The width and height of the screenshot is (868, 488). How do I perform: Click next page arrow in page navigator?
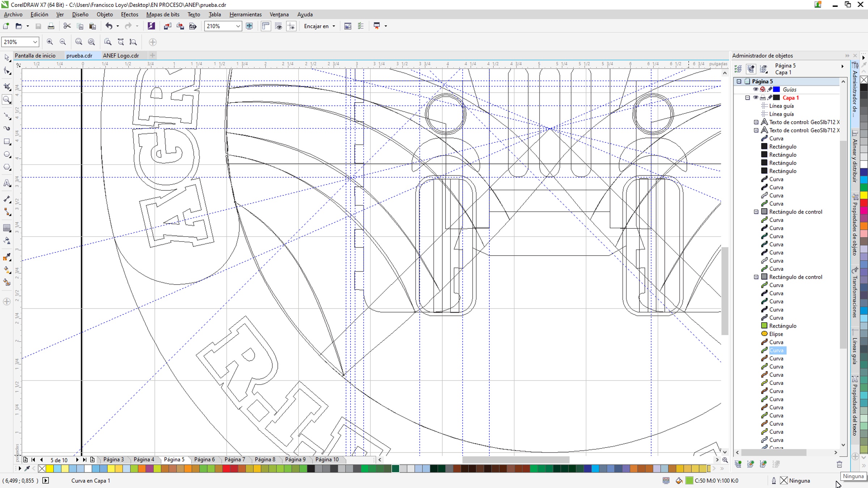pos(77,460)
